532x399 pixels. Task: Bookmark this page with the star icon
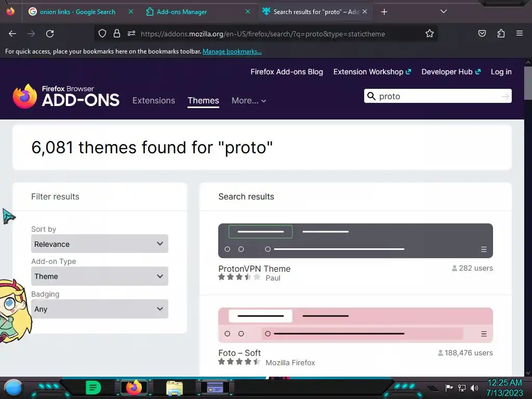point(430,33)
